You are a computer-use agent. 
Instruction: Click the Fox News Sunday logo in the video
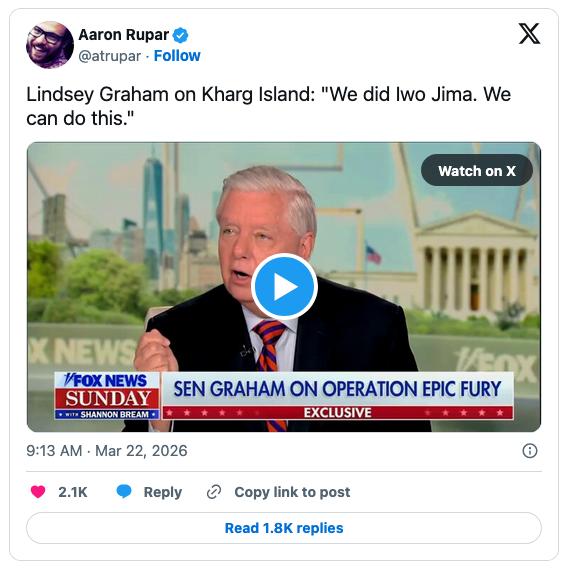point(107,396)
